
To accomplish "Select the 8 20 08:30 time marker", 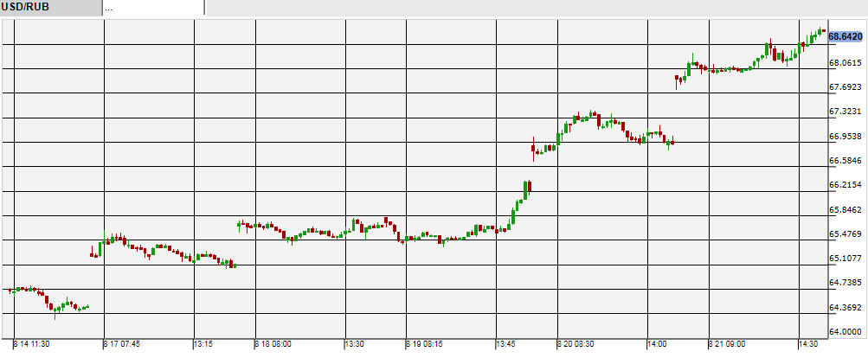I will coord(575,344).
